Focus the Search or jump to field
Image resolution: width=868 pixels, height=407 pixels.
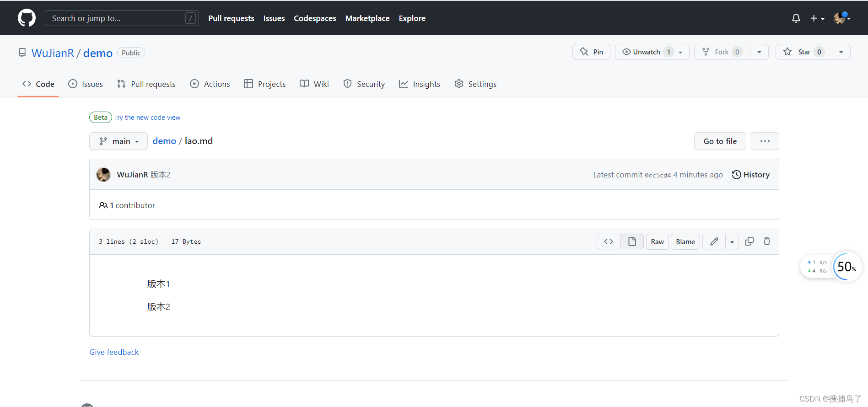pos(122,18)
